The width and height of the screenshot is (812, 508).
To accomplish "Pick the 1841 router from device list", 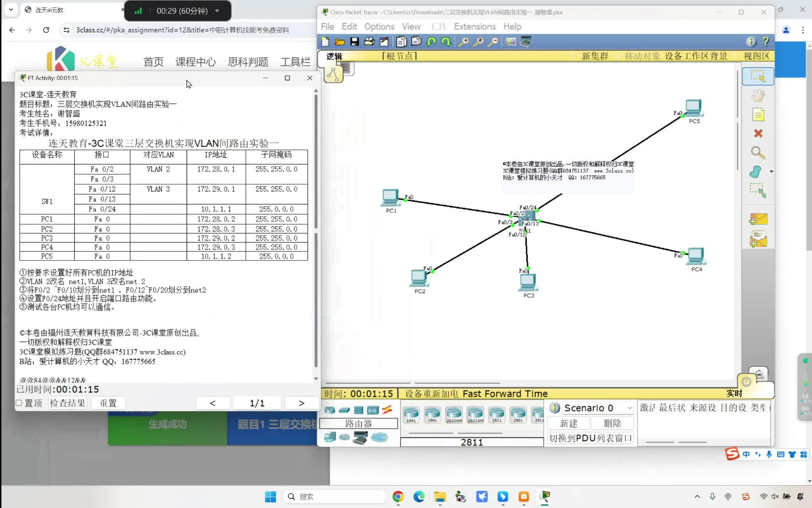I will (411, 415).
